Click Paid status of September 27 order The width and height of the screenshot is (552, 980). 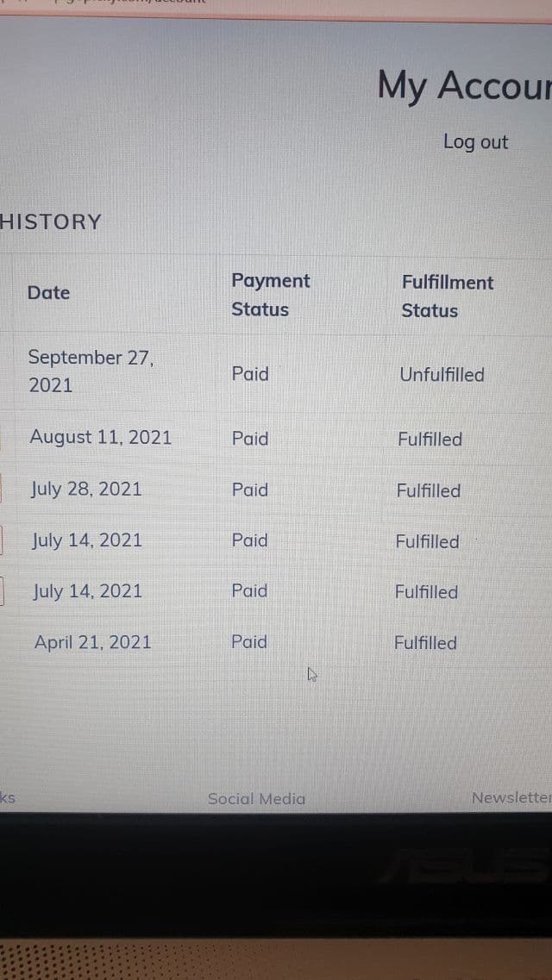(x=250, y=374)
